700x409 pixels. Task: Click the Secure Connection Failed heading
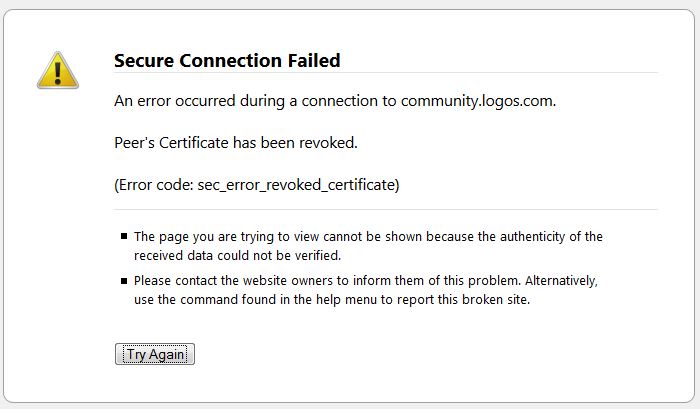(227, 61)
